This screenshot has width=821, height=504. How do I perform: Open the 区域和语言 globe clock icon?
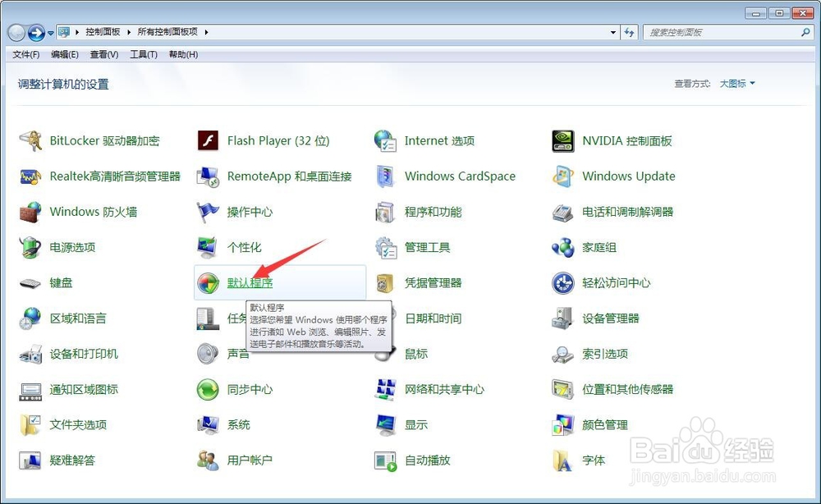point(30,318)
